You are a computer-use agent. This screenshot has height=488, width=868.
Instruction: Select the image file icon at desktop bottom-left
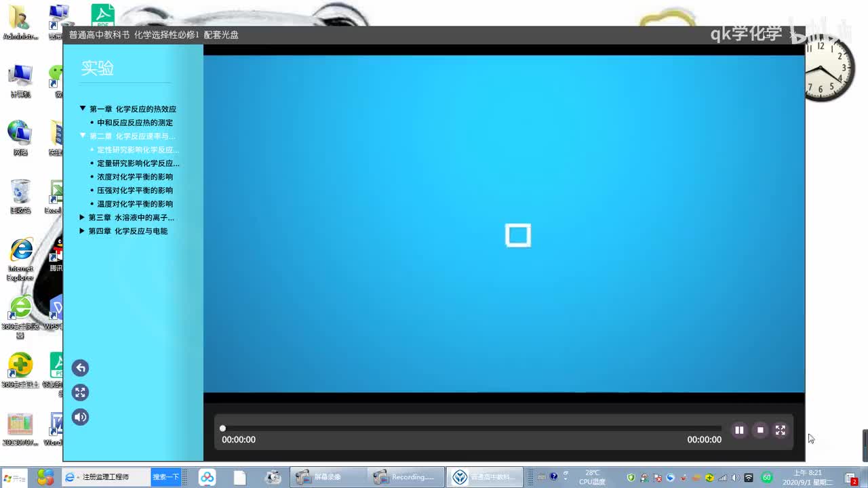(x=20, y=429)
